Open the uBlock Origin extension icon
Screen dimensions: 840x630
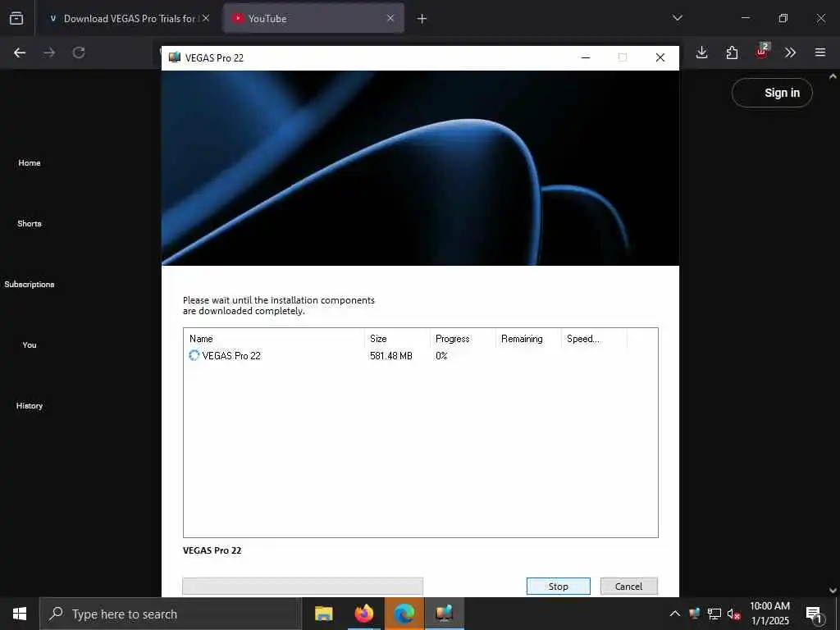[762, 52]
